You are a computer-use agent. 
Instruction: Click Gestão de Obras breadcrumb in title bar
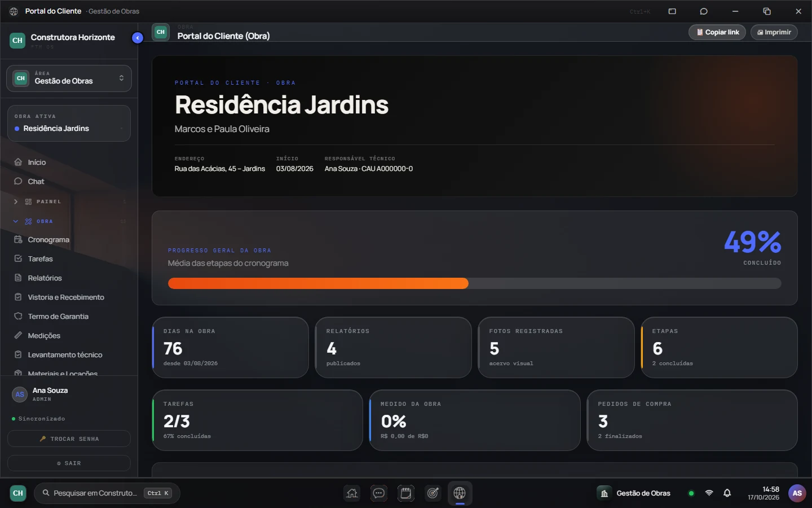114,11
